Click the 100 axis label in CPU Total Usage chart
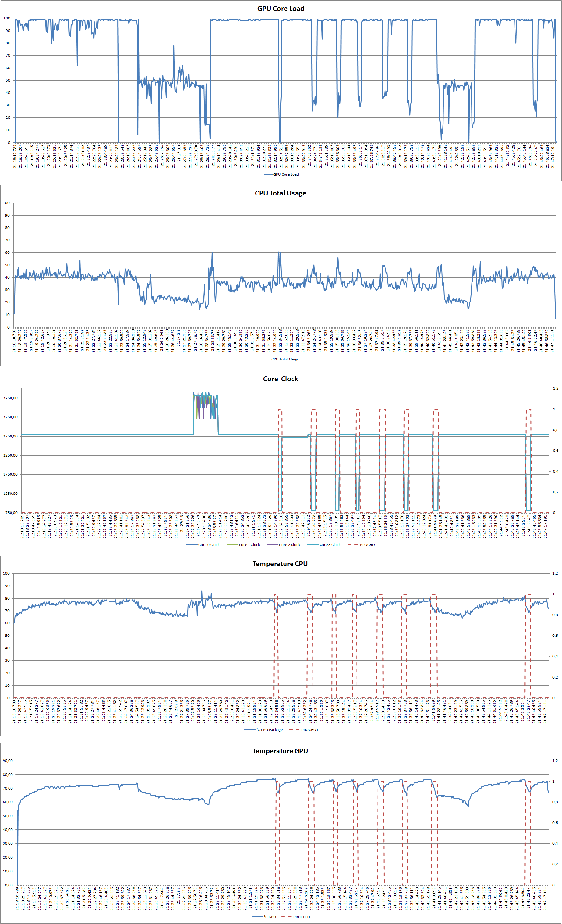The height and width of the screenshot is (924, 562). click(x=6, y=203)
